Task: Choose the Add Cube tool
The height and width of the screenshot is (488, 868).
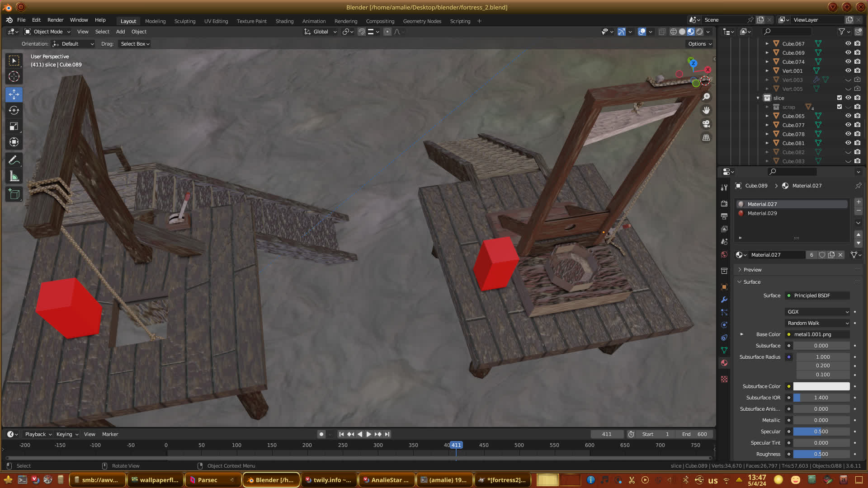Action: tap(14, 194)
